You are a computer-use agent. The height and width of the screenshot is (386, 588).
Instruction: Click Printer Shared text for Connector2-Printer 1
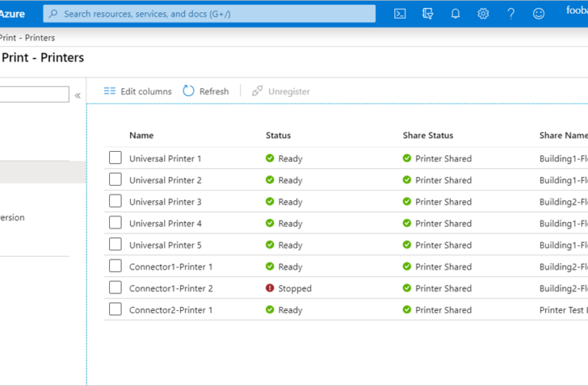click(443, 310)
